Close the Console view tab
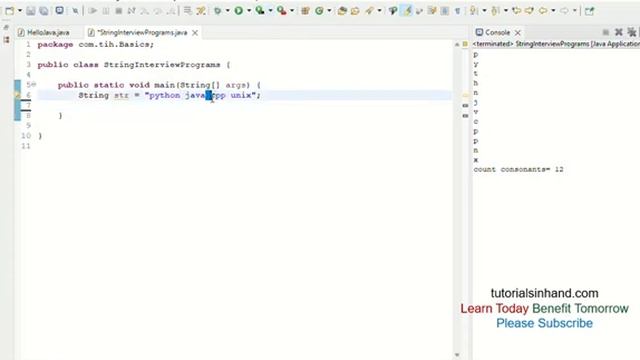 point(518,32)
